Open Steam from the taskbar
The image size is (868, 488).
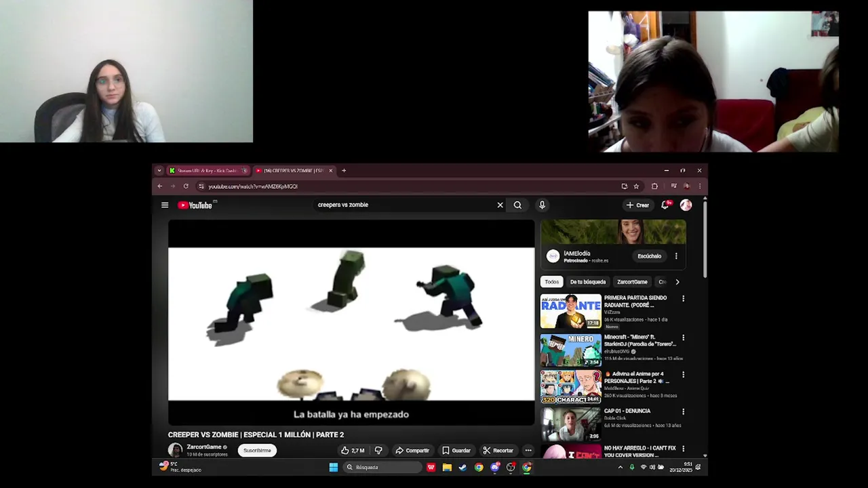coord(462,467)
